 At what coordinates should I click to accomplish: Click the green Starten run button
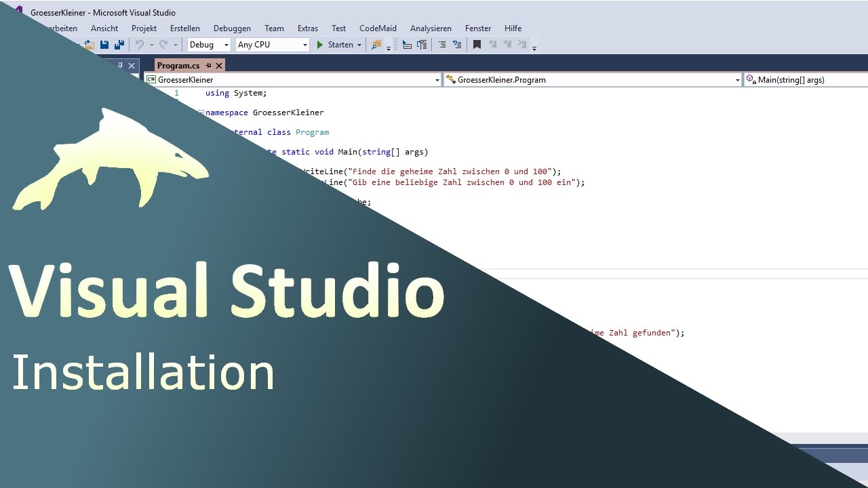point(335,45)
